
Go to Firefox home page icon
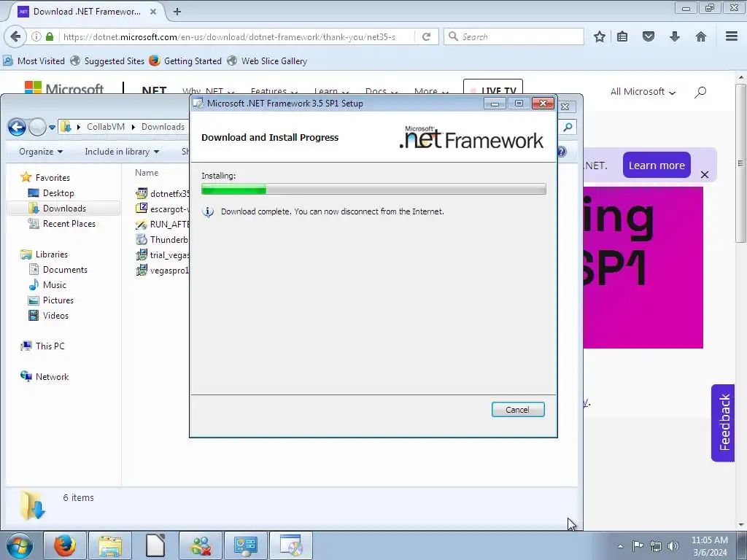[x=701, y=36]
